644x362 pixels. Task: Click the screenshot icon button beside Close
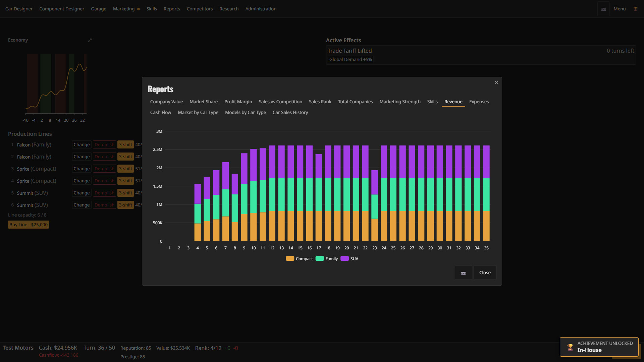[464, 273]
